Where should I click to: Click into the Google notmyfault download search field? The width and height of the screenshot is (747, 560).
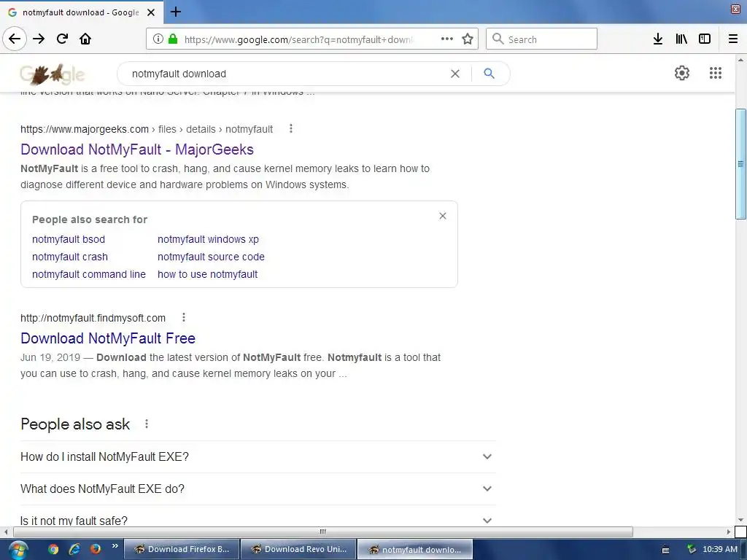(x=286, y=74)
